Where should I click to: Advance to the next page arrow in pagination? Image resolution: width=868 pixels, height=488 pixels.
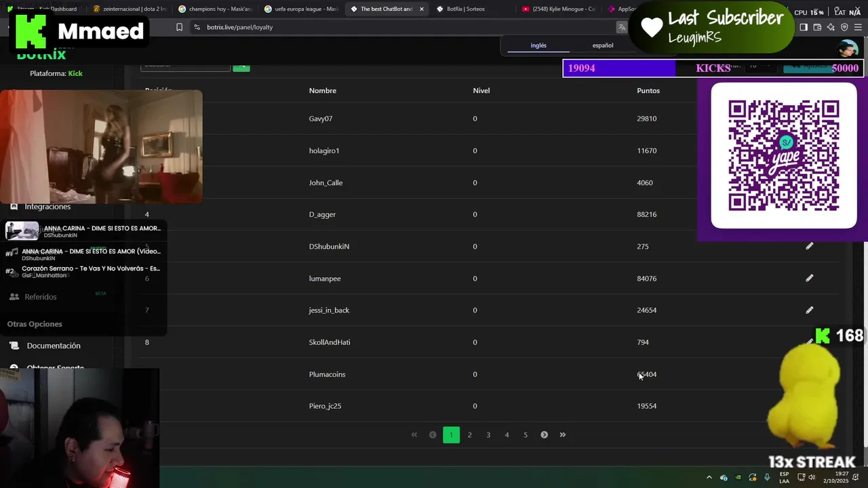[x=544, y=434]
